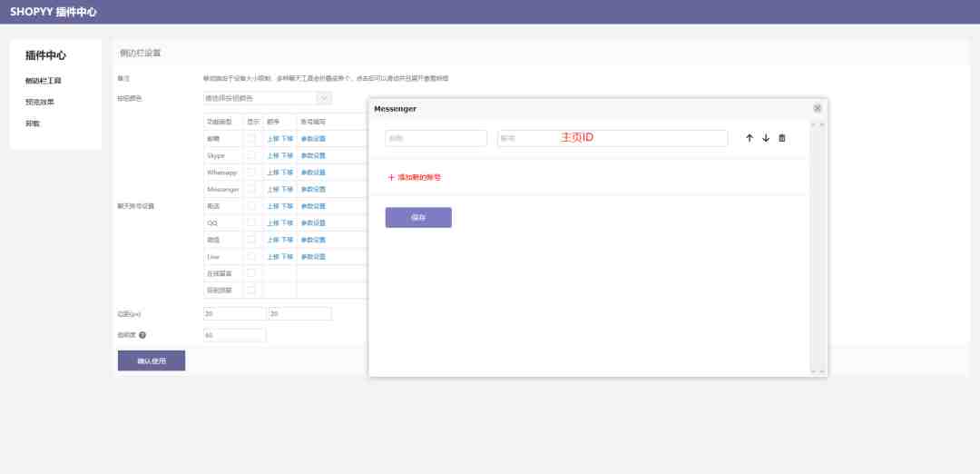
Task: Click the 侧边栏设置 panel heading
Action: 140,54
